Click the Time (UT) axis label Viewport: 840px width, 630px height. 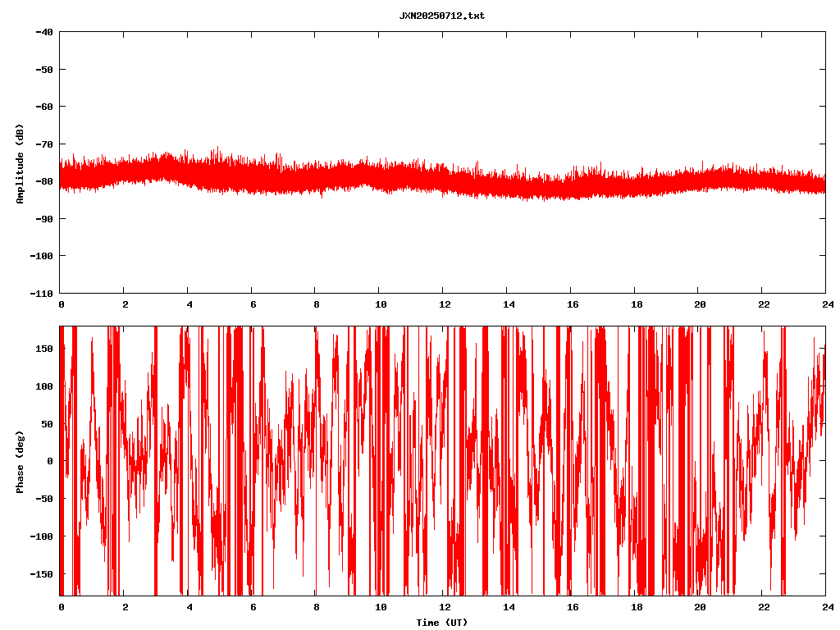442,623
